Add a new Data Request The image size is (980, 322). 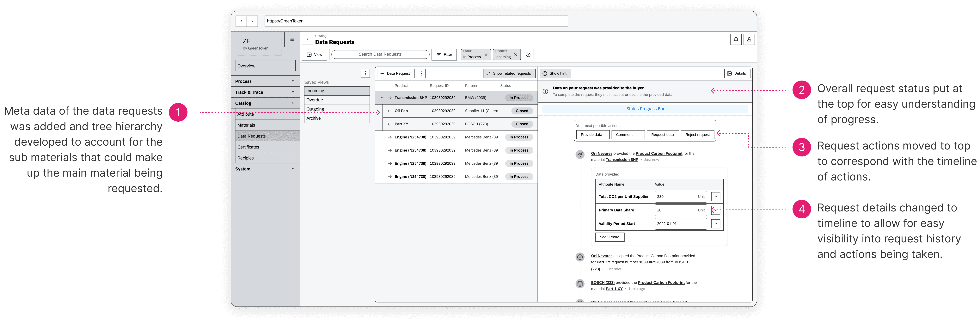coord(395,73)
